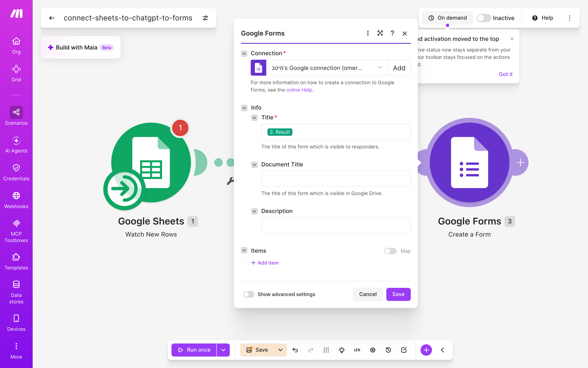This screenshot has width=588, height=368.
Task: Open Templates puzzle icon
Action: 16,257
